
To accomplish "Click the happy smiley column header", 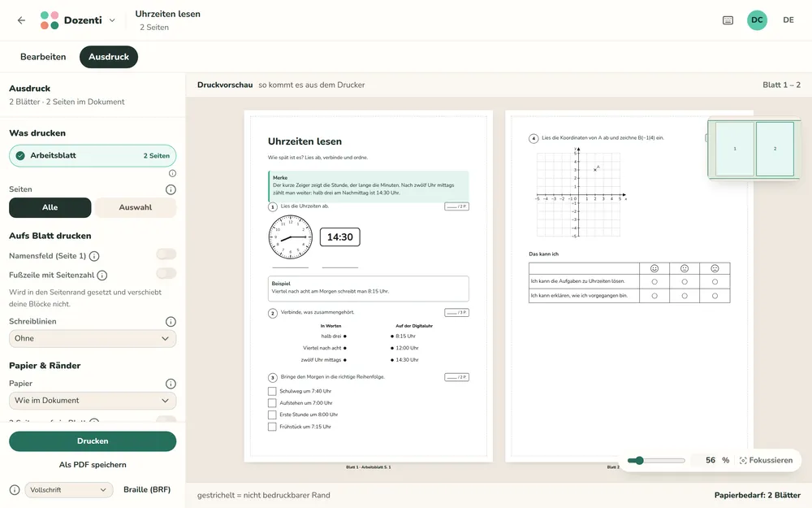I will point(654,268).
